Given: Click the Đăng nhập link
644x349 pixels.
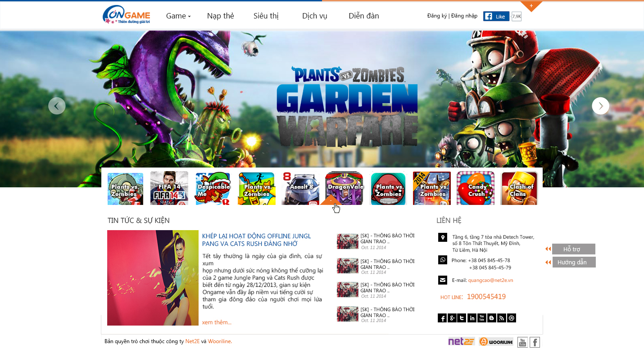Looking at the screenshot, I should [x=464, y=16].
